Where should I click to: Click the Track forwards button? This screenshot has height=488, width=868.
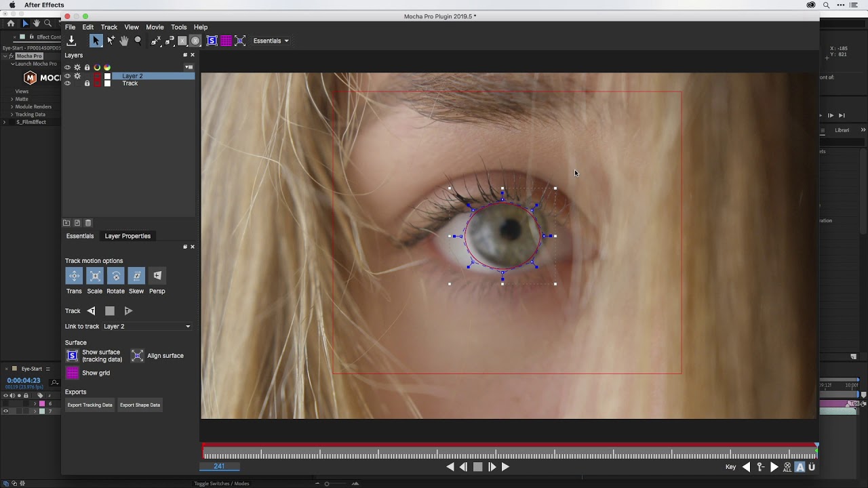point(128,311)
